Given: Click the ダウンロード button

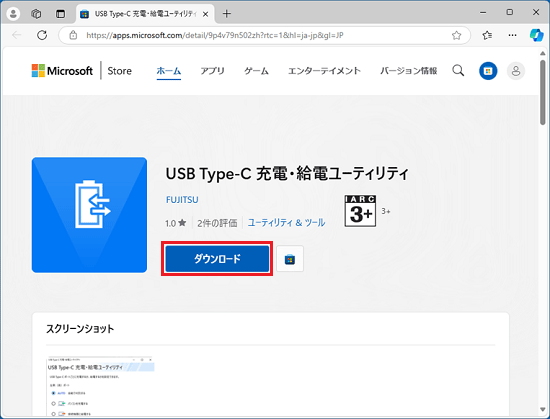Looking at the screenshot, I should (x=217, y=259).
